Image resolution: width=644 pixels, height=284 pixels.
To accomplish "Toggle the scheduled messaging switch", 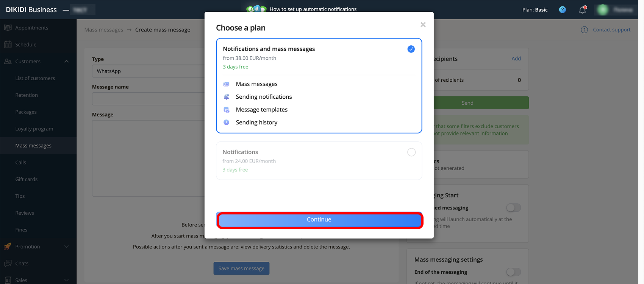I will [x=514, y=208].
